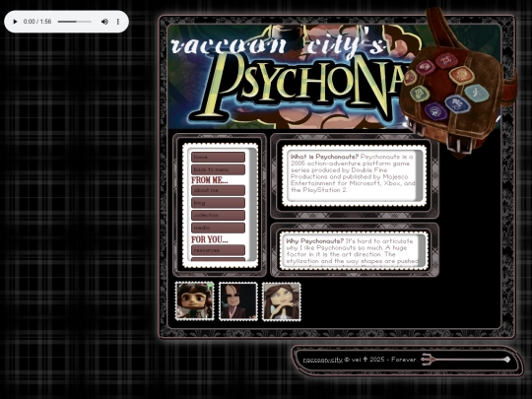Click the navigation menu scrollbar
The image size is (532, 399).
coord(252,206)
